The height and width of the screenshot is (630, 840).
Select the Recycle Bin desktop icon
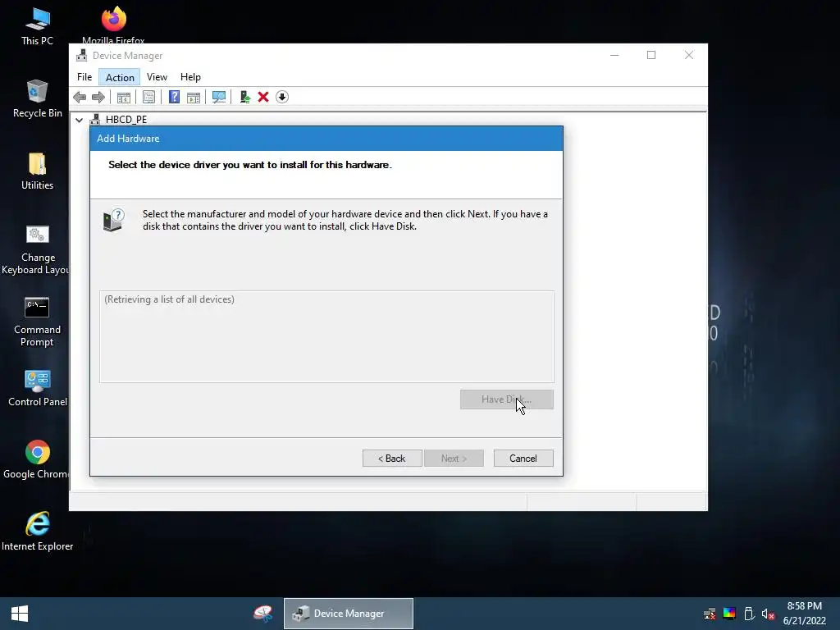(37, 98)
